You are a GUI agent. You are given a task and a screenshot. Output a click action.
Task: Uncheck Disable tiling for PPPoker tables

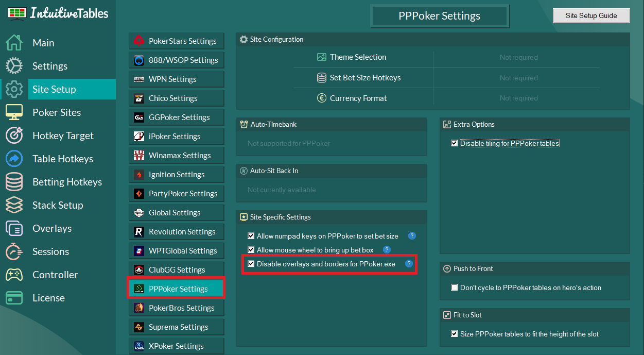[454, 143]
